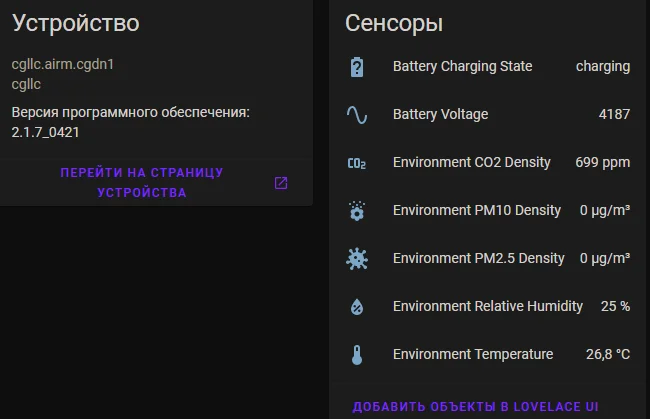
Task: Click the battery voltage sine wave icon
Action: [357, 115]
